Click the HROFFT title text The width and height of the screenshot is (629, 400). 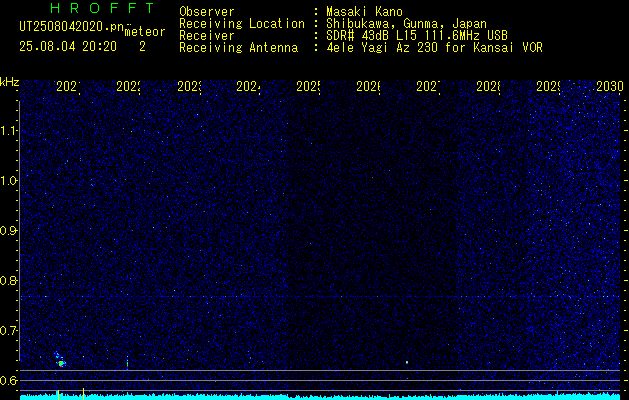pyautogui.click(x=102, y=8)
